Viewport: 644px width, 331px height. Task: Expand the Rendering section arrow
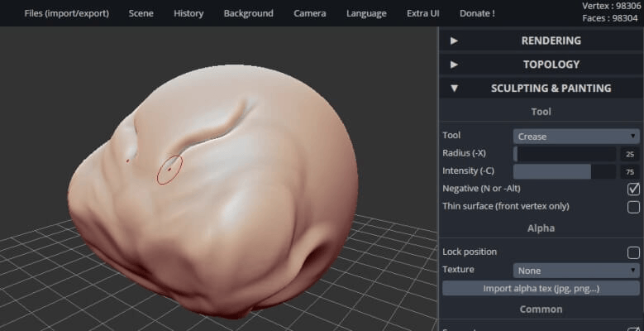(454, 41)
